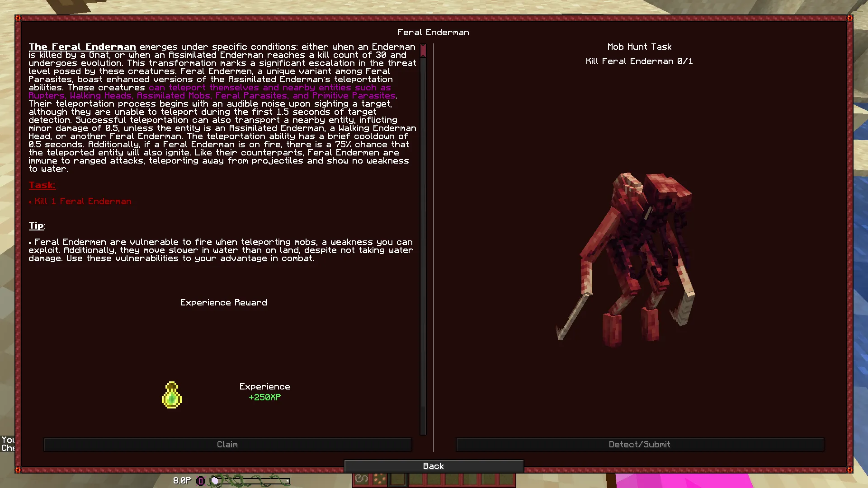Click the underlined 'Tip' heading
Screen dimensions: 868x488
point(36,226)
